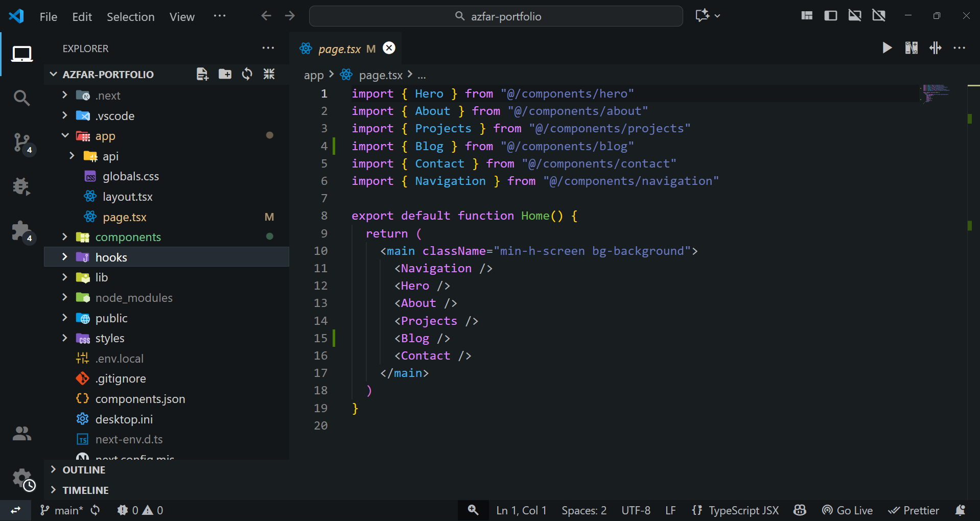
Task: Collapse all folders in explorer
Action: point(269,74)
